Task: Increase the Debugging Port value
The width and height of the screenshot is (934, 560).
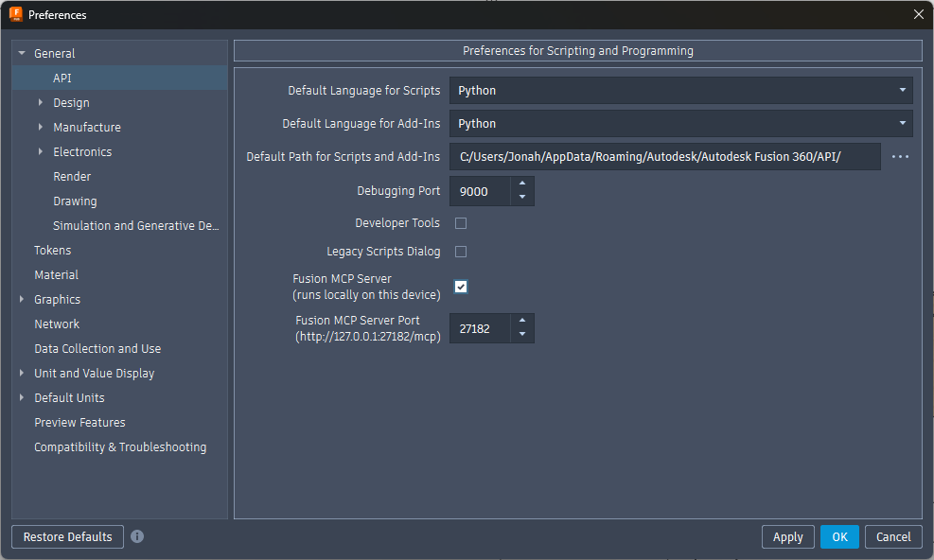Action: point(522,184)
